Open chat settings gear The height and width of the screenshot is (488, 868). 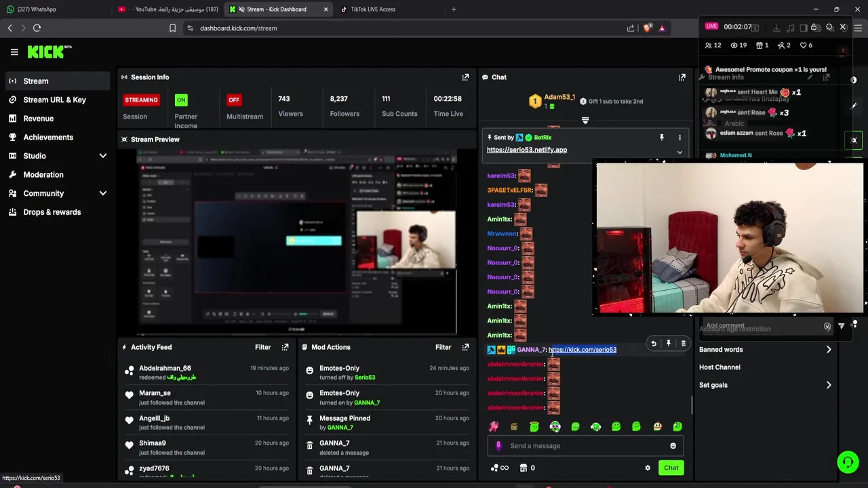point(648,468)
